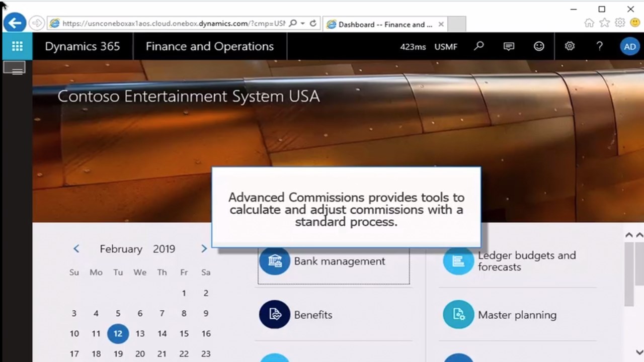This screenshot has width=644, height=362.
Task: Click the Finance and Operations header title
Action: 210,46
